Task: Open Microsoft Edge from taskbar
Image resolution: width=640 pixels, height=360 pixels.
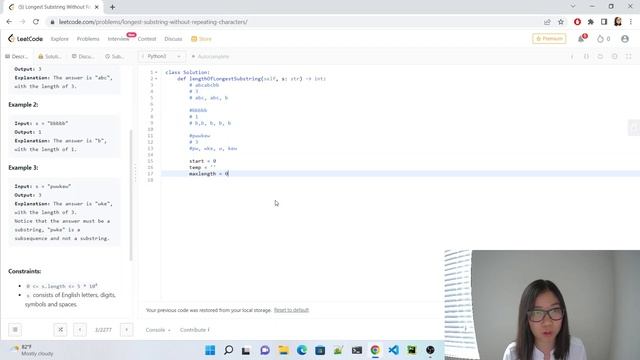Action: [302, 350]
